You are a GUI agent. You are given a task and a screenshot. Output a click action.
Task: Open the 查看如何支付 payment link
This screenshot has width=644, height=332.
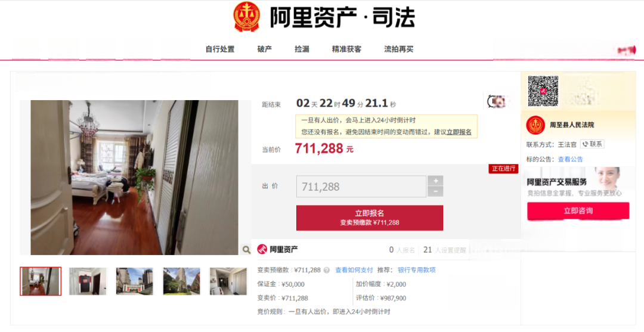click(x=354, y=270)
